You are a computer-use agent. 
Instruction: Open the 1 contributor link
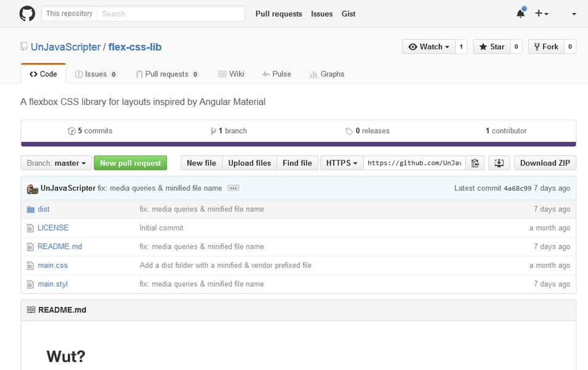point(506,131)
